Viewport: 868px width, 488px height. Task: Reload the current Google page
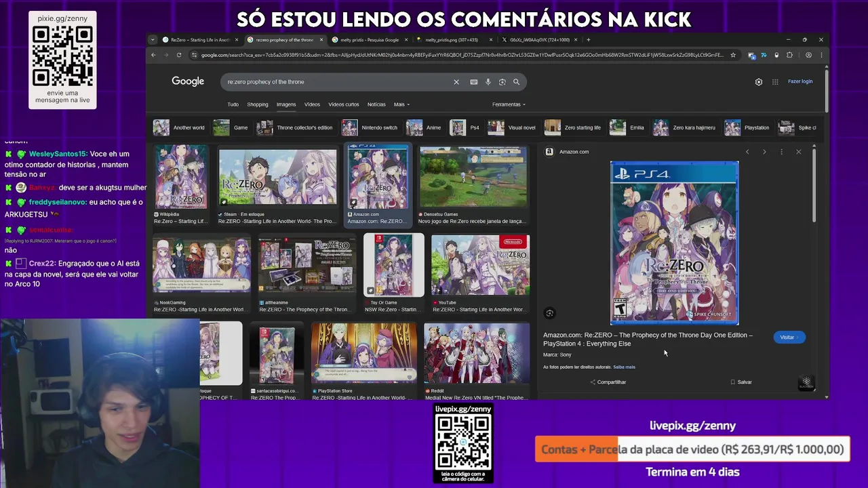coord(179,55)
